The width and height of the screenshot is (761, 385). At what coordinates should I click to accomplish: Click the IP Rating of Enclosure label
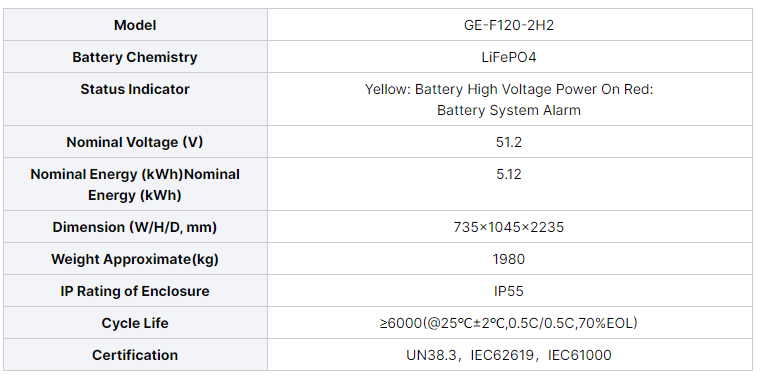tap(135, 291)
